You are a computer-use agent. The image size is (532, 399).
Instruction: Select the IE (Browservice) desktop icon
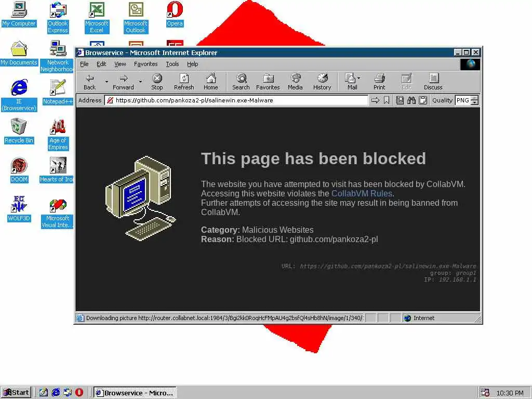[x=19, y=96]
